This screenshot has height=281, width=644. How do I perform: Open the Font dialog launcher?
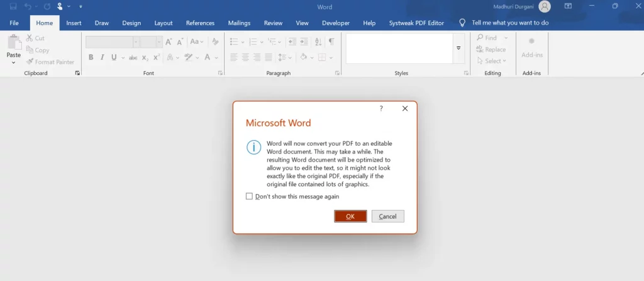tap(220, 73)
